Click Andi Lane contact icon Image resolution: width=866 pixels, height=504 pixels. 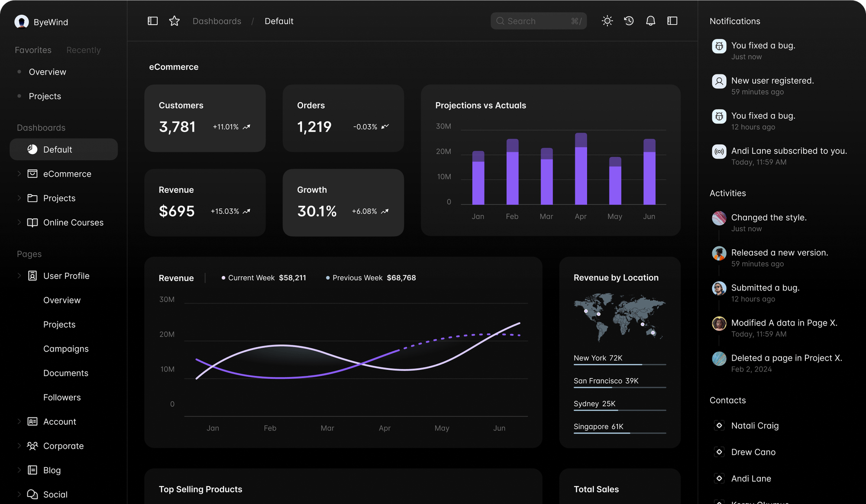(719, 478)
